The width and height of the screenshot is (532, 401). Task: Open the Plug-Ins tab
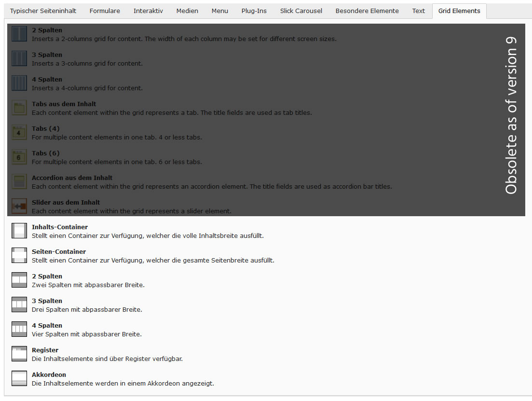click(254, 11)
